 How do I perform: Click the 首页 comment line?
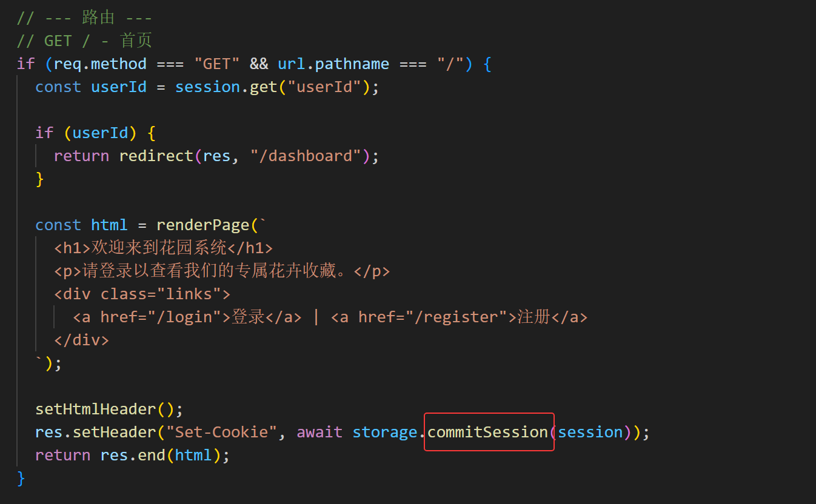[x=84, y=41]
